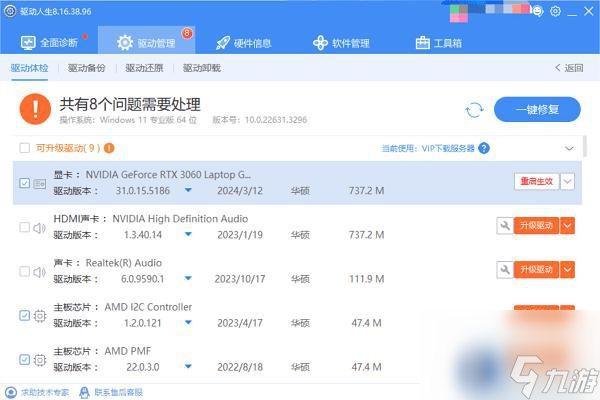Click the monitor icon on 全面诊断
600x400 pixels.
click(28, 43)
